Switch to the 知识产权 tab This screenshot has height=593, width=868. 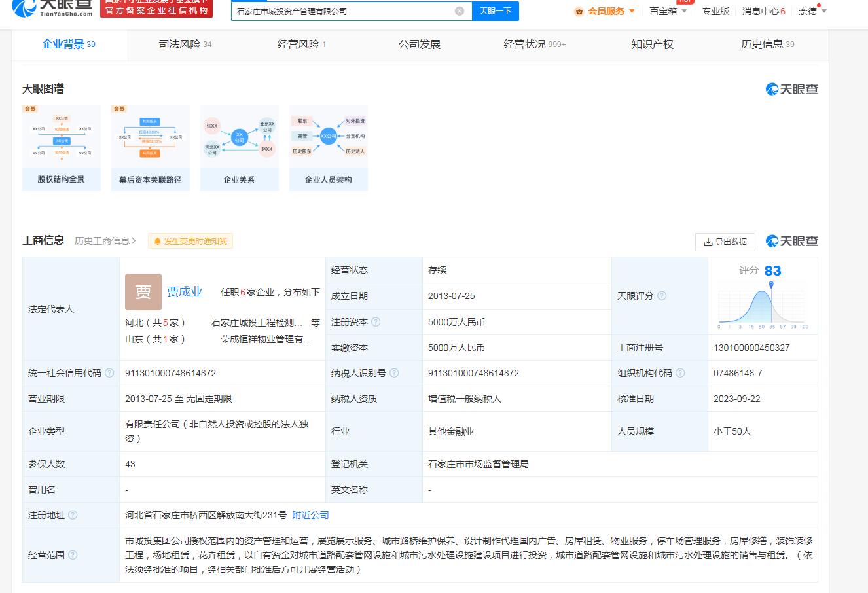(652, 45)
